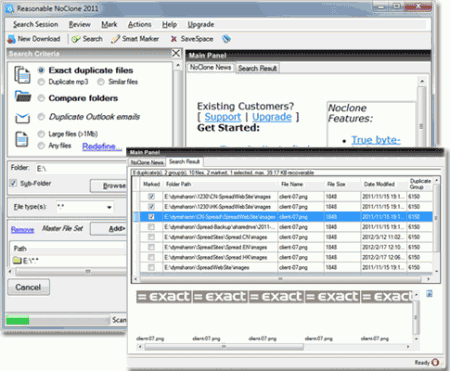Select the highlighted CN-Spread\SpreadWebSite row
Viewport: 450px width, 371px height.
[x=283, y=217]
